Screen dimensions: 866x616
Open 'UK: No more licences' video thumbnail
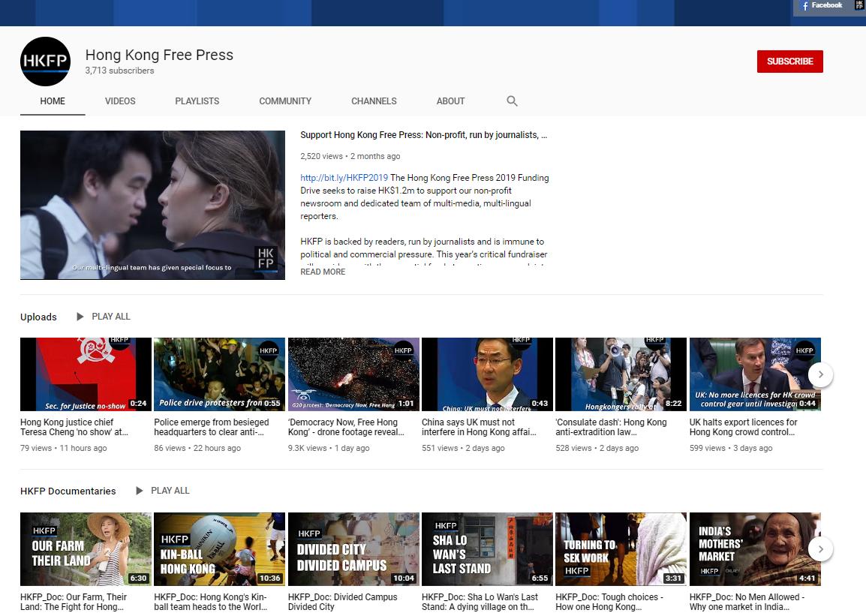755,374
